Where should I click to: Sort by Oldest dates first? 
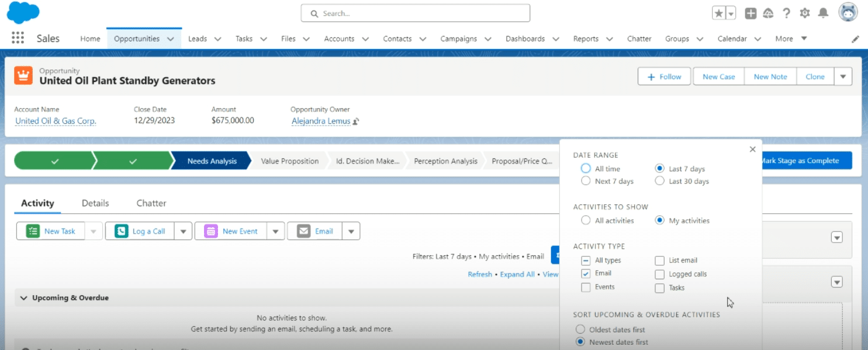pos(580,330)
